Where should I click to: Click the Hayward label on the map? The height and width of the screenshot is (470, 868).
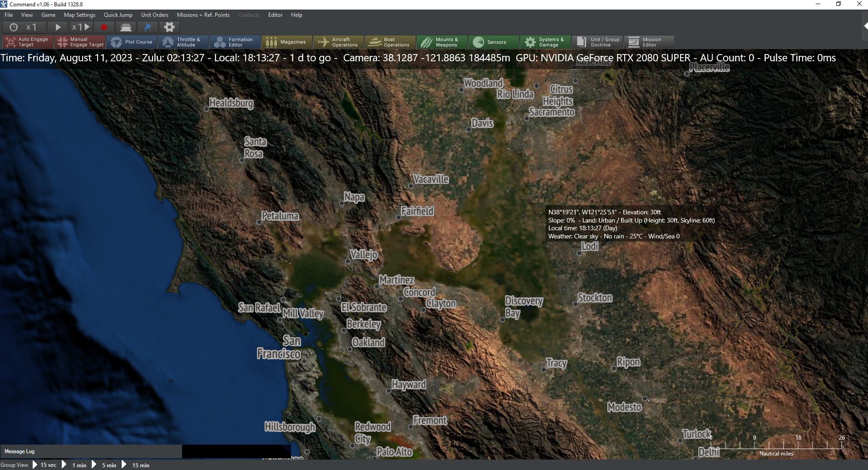click(x=409, y=385)
